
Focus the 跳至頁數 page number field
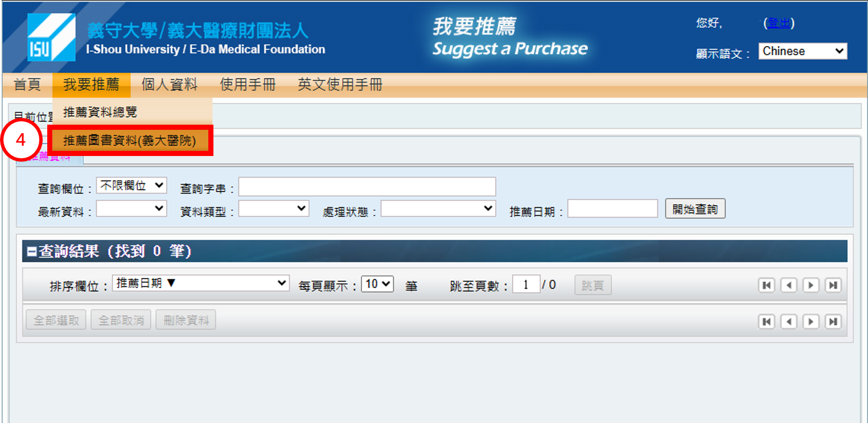(x=526, y=285)
